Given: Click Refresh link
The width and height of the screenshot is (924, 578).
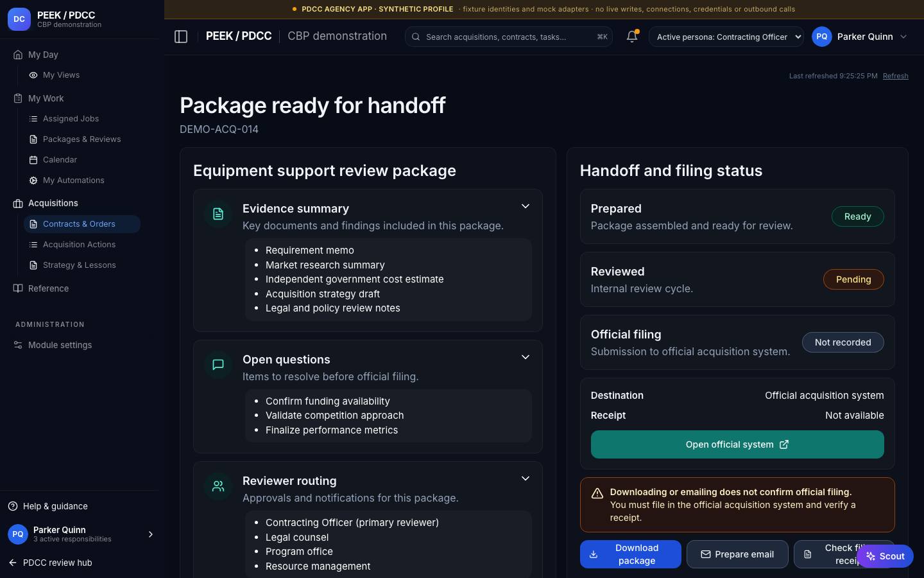Looking at the screenshot, I should point(895,76).
